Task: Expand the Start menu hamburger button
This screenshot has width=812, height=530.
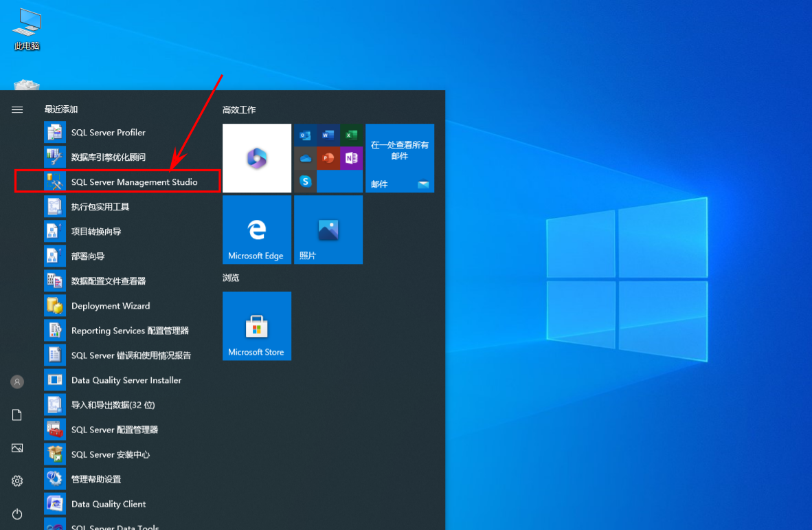Action: 17,110
